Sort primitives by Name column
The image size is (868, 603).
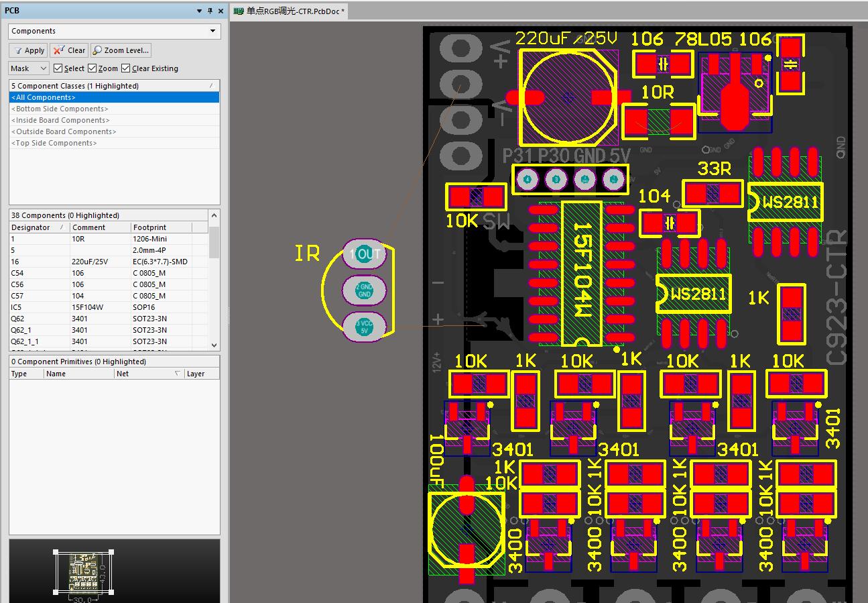tap(79, 374)
